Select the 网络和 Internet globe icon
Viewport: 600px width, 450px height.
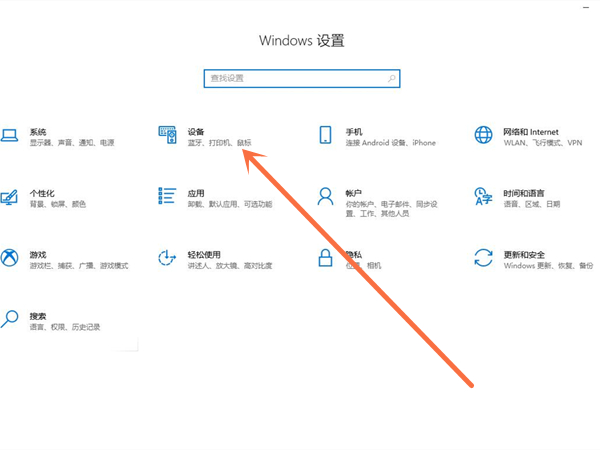[483, 135]
